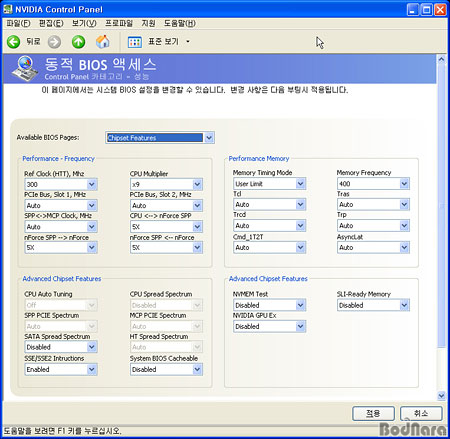Open the 프로파일 menu
The width and height of the screenshot is (450, 439).
(119, 23)
